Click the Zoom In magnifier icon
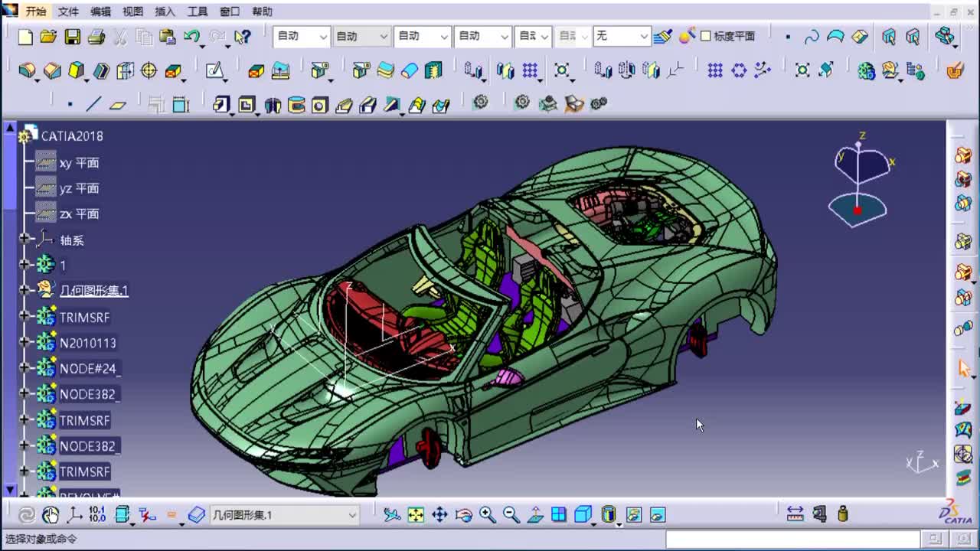Screen dimensions: 980x551 [487, 515]
